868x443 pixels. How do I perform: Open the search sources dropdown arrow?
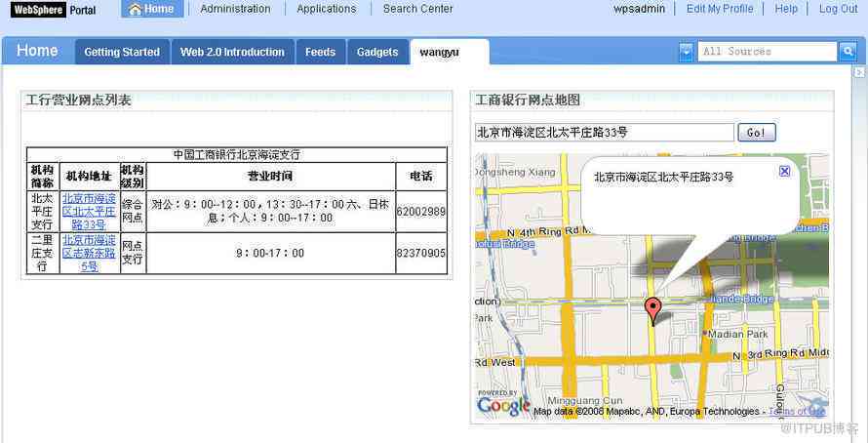(686, 52)
